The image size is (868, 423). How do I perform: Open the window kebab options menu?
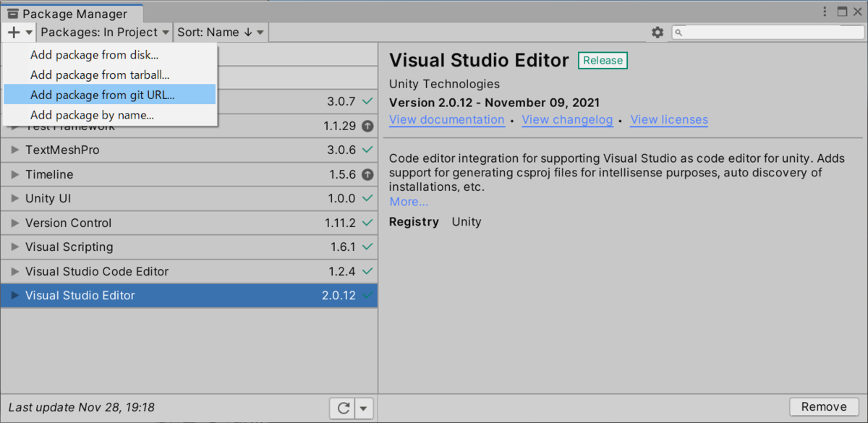coord(825,12)
